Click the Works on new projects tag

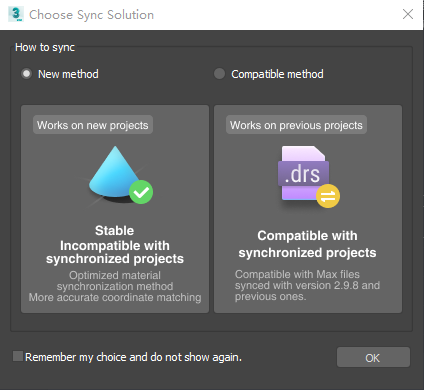(x=93, y=125)
